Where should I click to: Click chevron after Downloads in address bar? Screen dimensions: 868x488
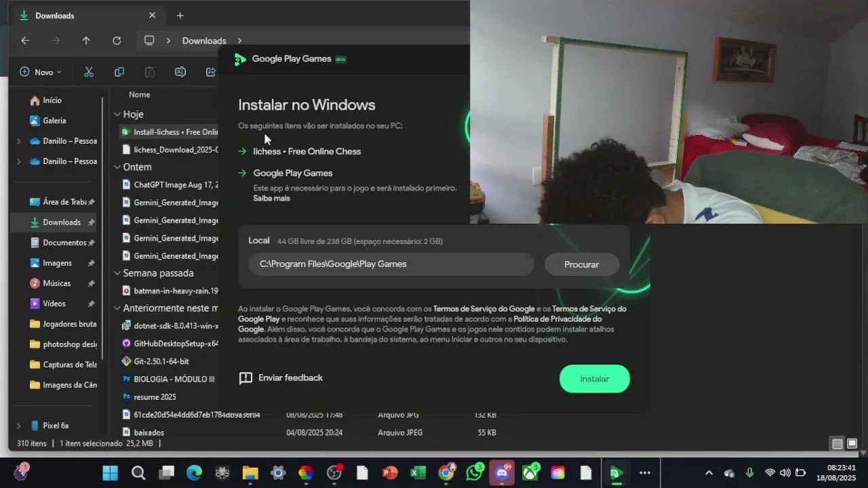point(239,41)
